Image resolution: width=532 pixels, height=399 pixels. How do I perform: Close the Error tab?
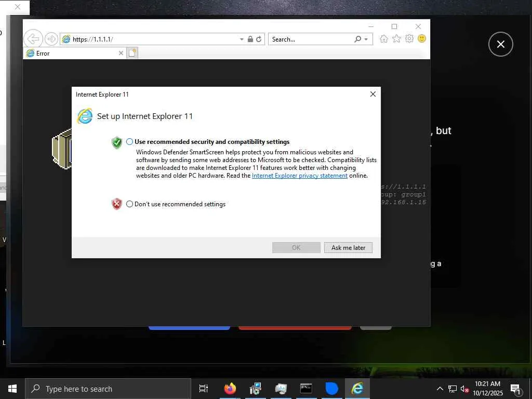[x=121, y=53]
